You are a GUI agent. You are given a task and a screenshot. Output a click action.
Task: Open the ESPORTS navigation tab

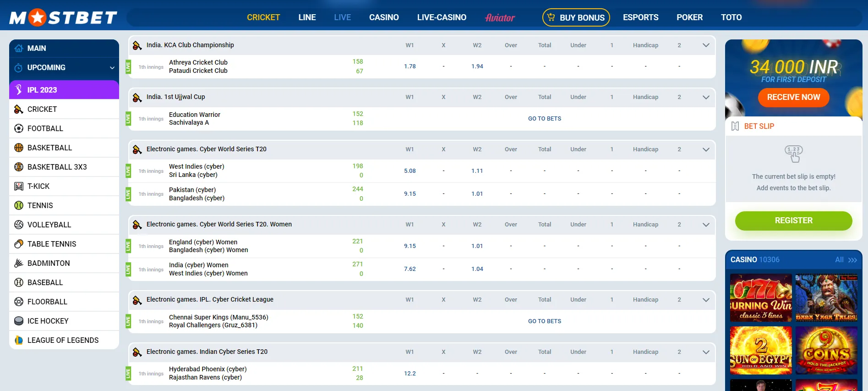(x=640, y=17)
